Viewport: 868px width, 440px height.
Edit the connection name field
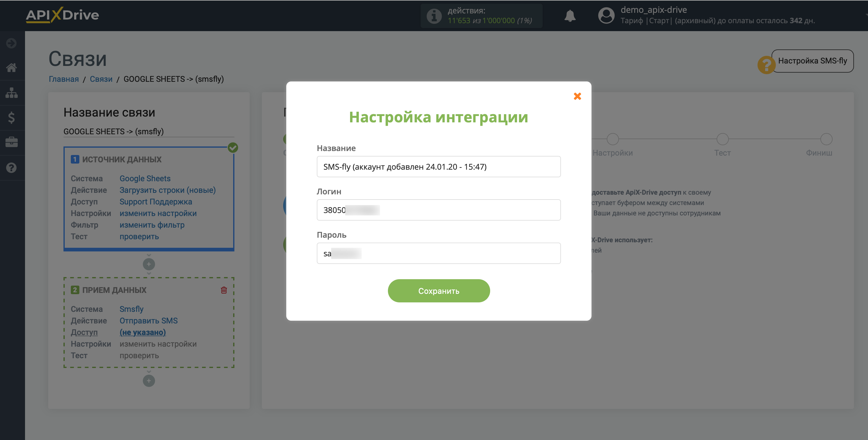pos(149,132)
